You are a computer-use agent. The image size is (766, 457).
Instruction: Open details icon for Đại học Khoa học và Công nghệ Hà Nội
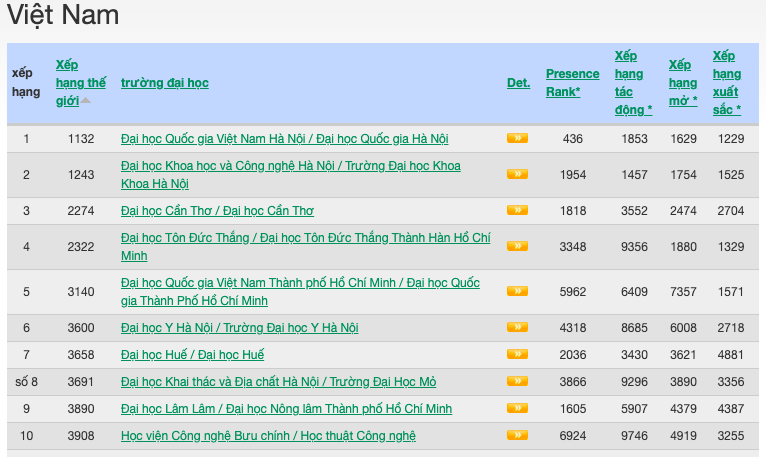coord(517,174)
